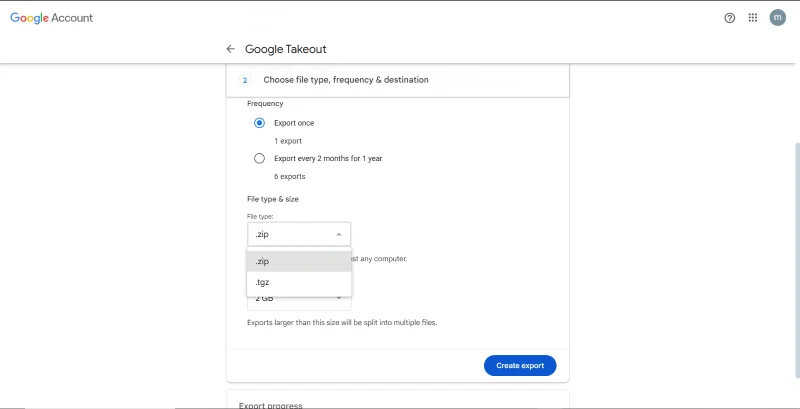Click the 'Frequency' heading
800x409 pixels.
click(x=265, y=104)
